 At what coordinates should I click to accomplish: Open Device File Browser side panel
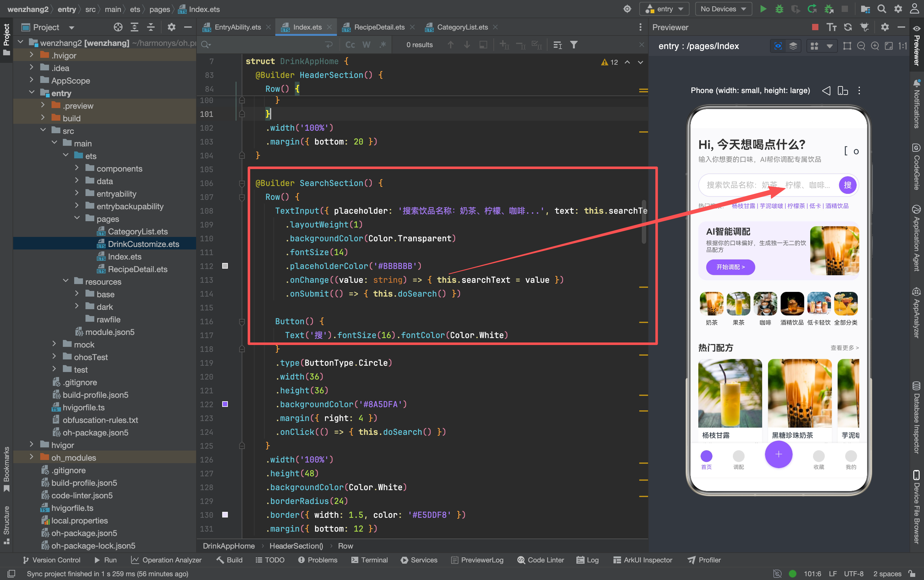click(x=916, y=506)
